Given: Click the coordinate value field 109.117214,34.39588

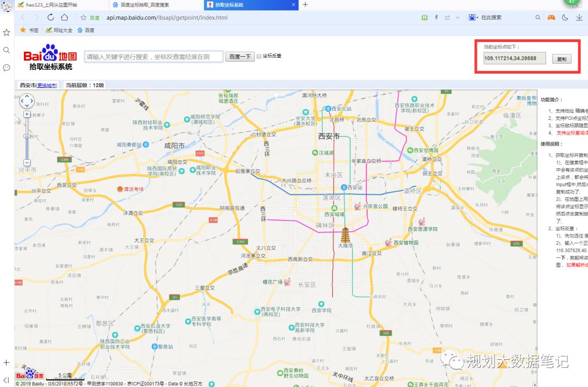Looking at the screenshot, I should [514, 58].
